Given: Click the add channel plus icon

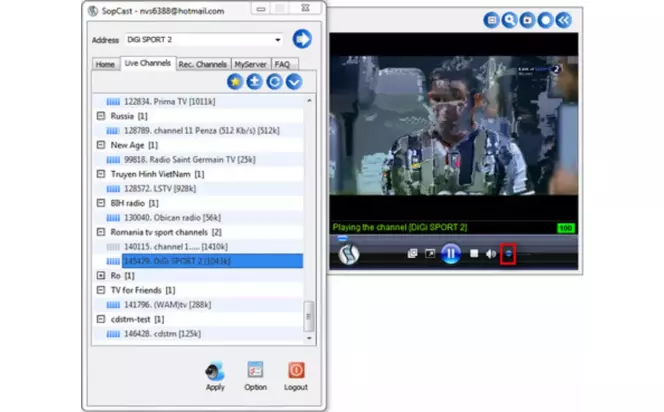Looking at the screenshot, I should [255, 82].
